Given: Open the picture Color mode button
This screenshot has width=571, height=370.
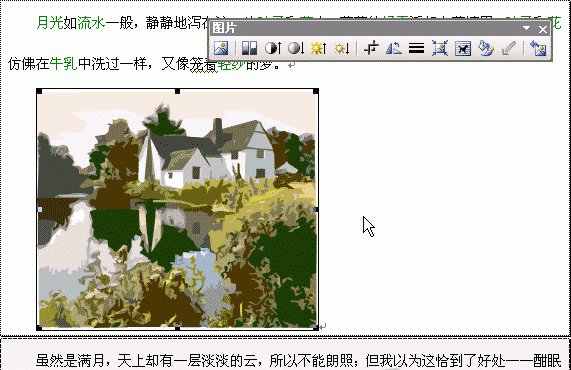Looking at the screenshot, I should point(249,48).
